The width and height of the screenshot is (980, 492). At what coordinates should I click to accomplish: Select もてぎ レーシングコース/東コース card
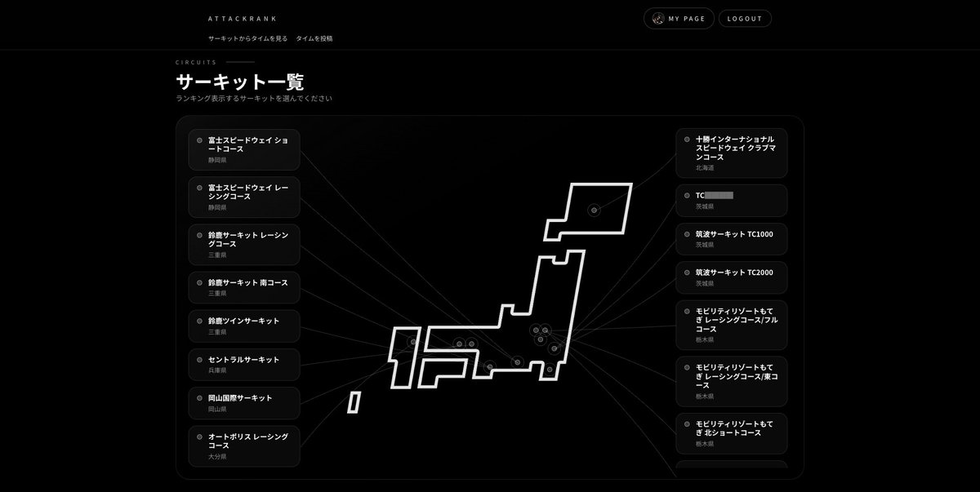(x=732, y=381)
